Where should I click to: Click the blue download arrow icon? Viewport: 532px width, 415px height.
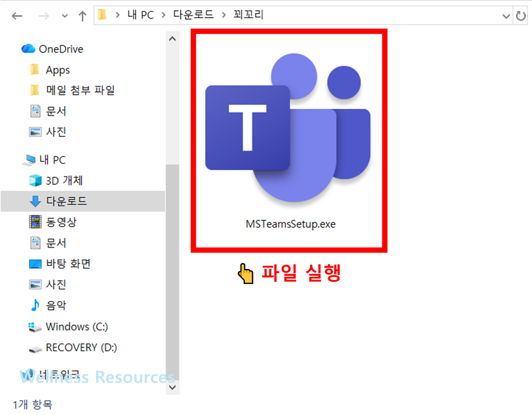tap(35, 201)
